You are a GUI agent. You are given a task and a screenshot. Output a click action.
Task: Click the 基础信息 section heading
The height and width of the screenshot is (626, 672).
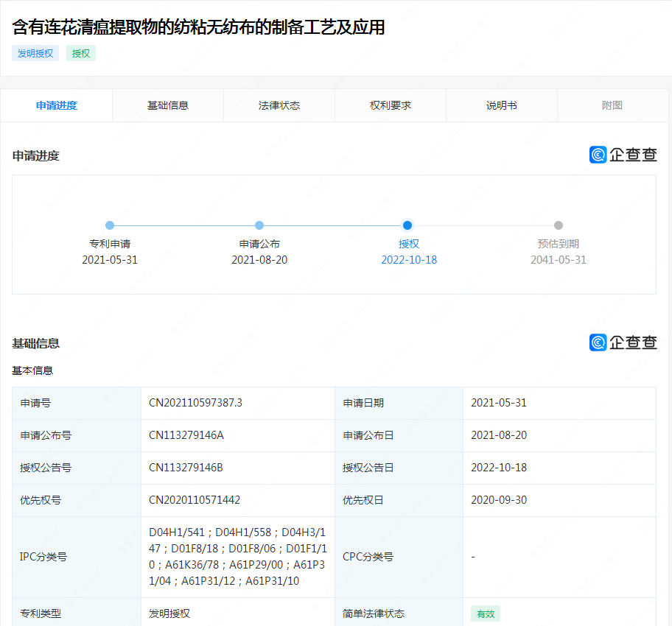point(35,344)
